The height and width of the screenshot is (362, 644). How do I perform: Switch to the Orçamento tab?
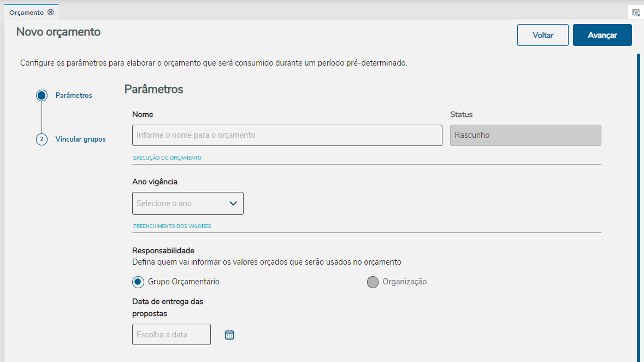pos(26,12)
